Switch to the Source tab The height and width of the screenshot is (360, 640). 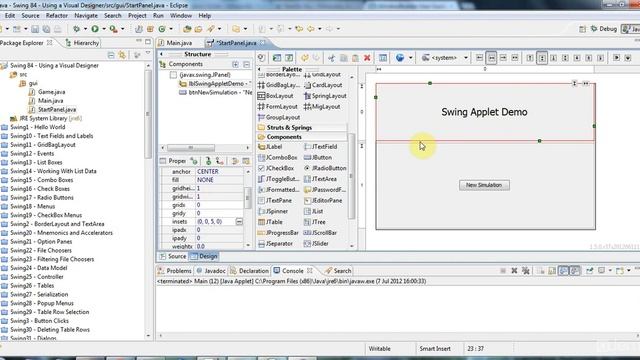pos(173,256)
